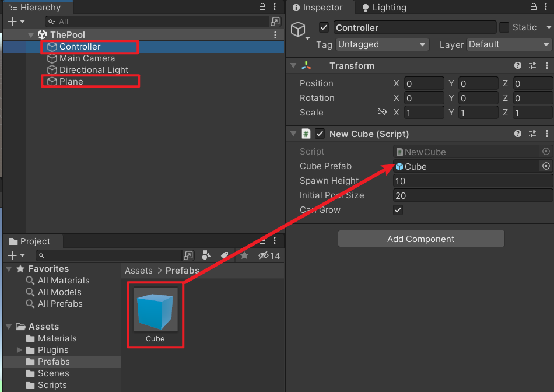Toggle the Controller active checkbox
This screenshot has height=392, width=554.
(324, 27)
